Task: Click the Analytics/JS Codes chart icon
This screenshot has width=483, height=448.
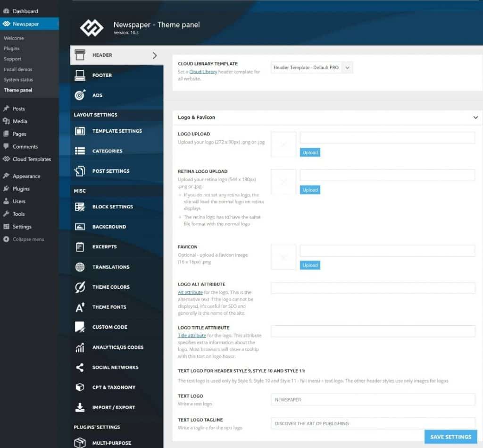Action: (80, 347)
